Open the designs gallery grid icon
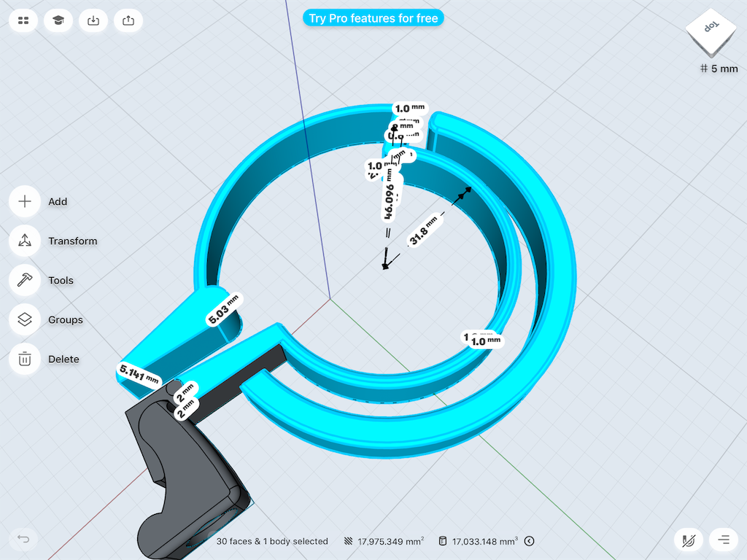747x560 pixels. coord(23,20)
